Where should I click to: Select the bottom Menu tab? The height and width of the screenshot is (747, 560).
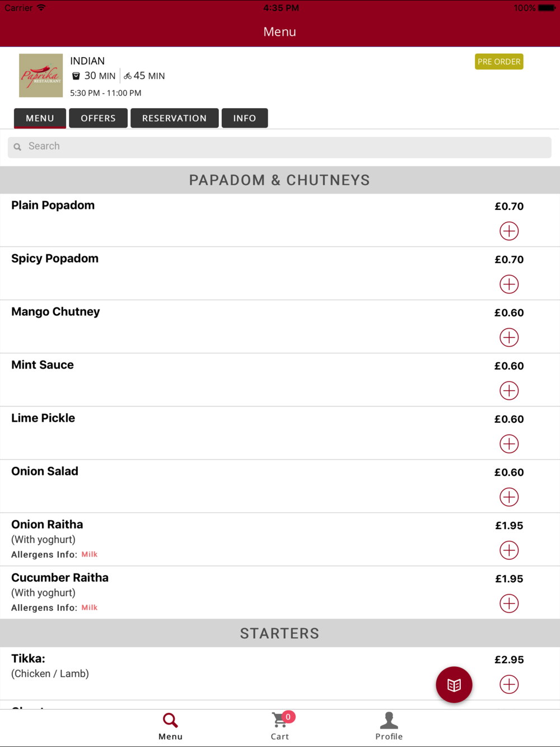click(170, 726)
